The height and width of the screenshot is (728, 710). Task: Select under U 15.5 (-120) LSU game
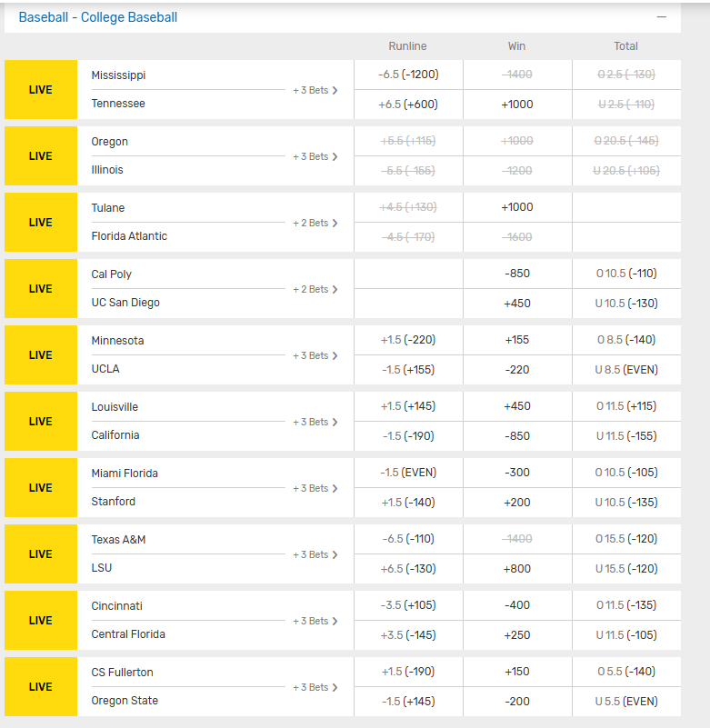click(626, 569)
